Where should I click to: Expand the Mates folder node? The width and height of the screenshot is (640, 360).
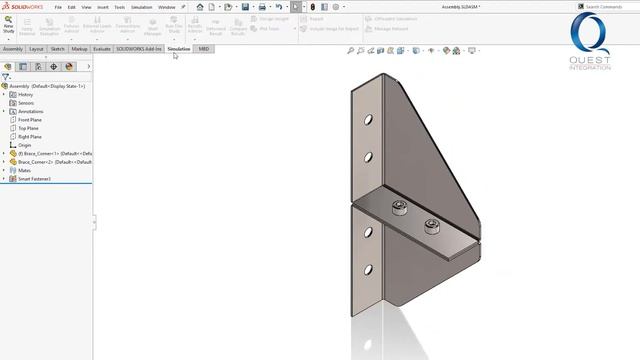4,170
